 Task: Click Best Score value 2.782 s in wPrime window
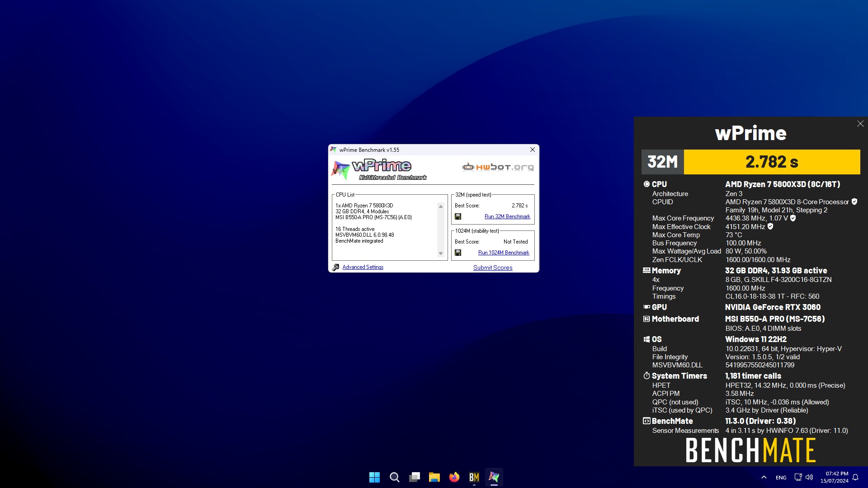519,206
